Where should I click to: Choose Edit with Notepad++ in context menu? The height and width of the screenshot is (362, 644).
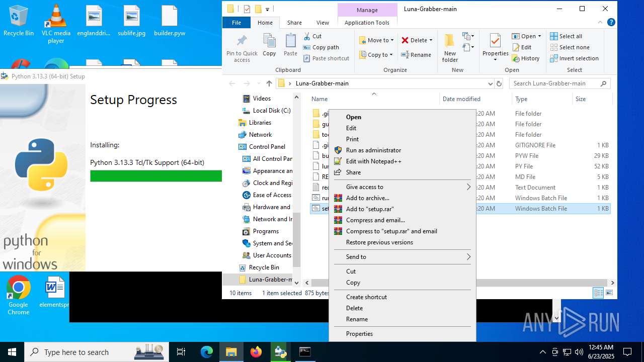[x=403, y=161]
